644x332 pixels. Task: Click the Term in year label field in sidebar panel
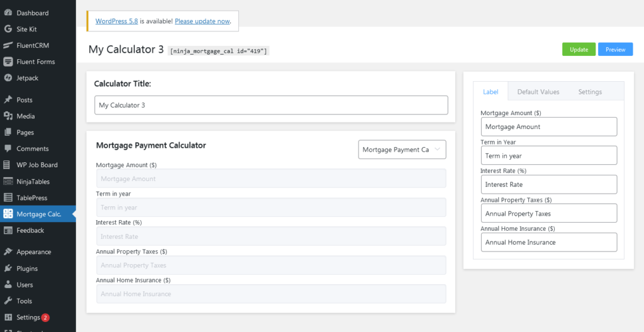[x=548, y=155]
